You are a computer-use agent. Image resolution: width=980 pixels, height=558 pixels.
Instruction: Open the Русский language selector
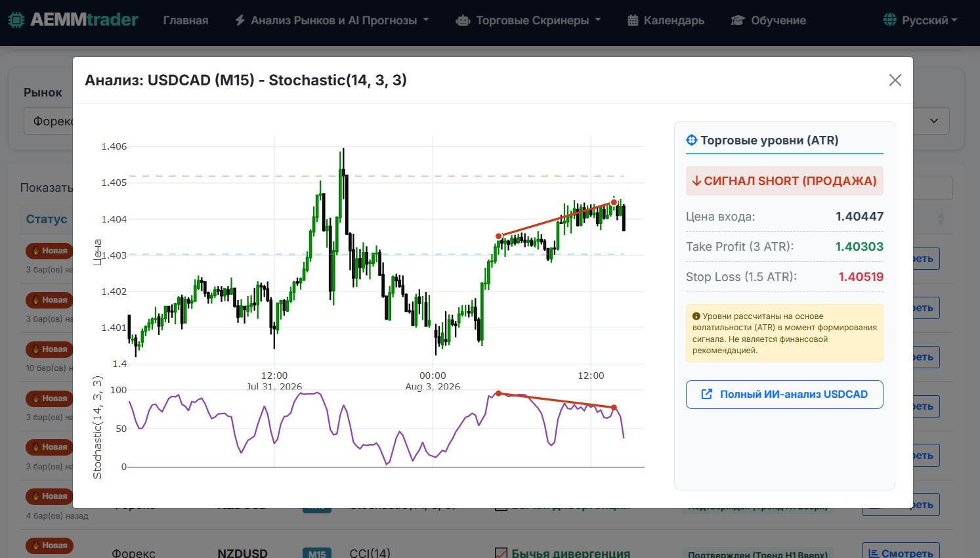point(920,20)
